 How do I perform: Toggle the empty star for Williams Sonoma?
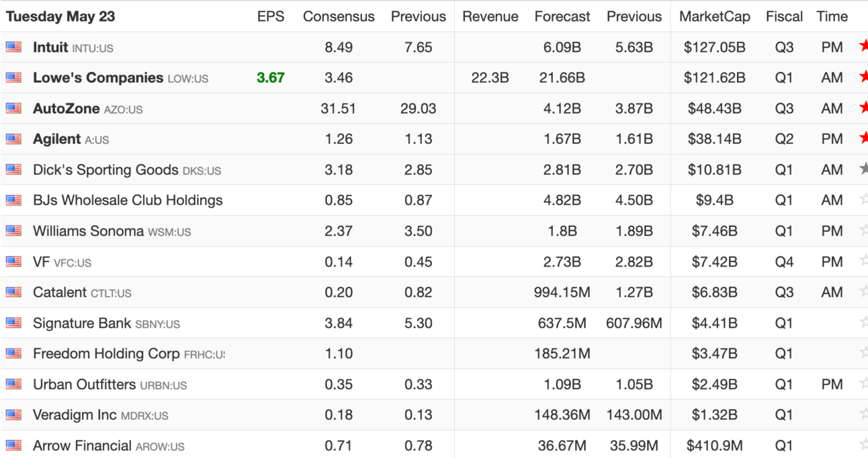click(863, 230)
